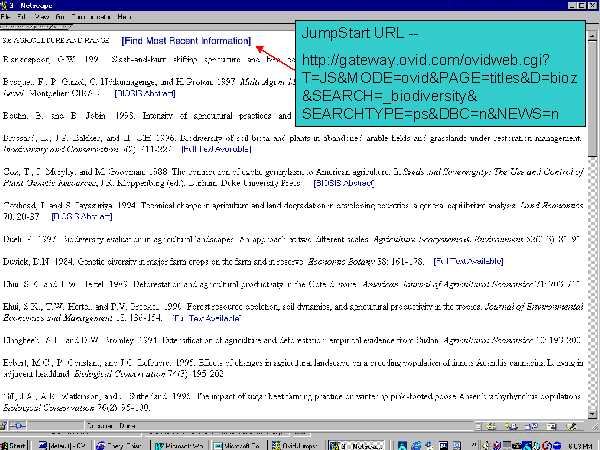
Task: Open Newsgroups from the component bar
Action: [x=533, y=426]
